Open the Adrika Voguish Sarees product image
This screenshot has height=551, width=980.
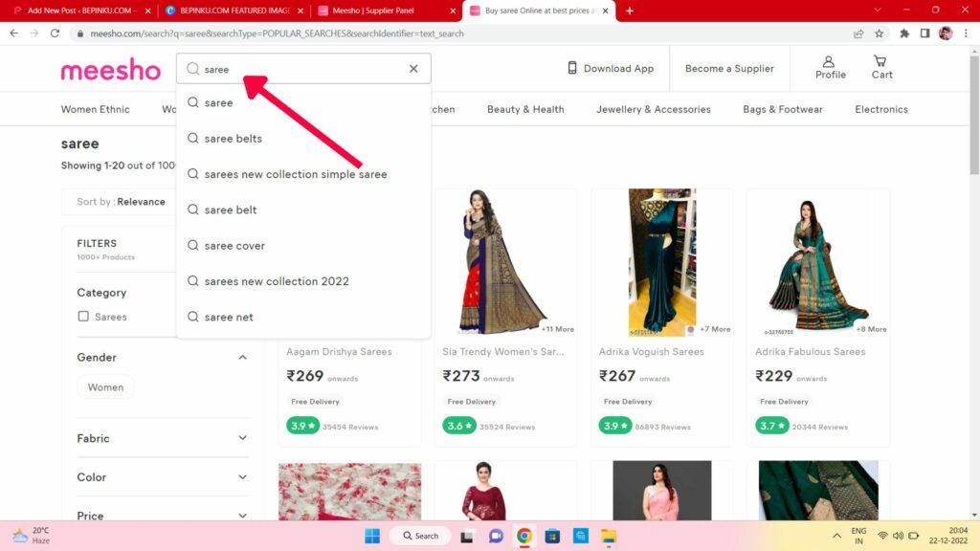click(662, 262)
